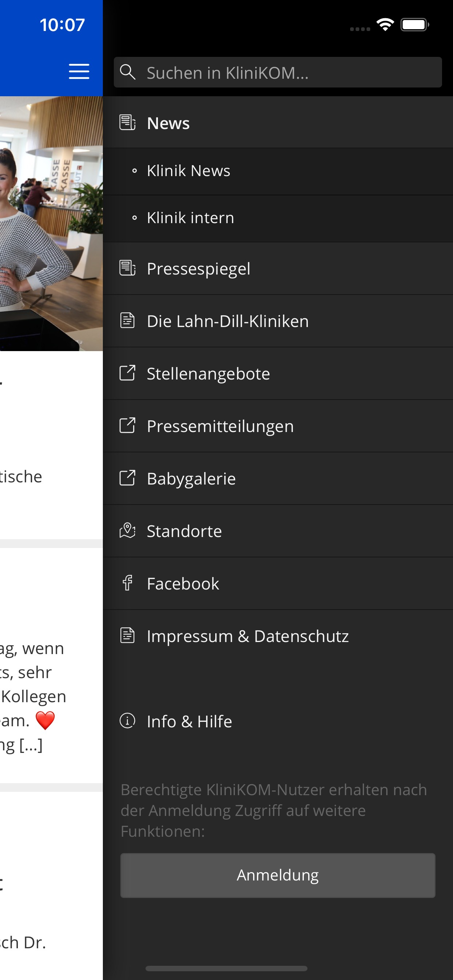Tap the Pressemitteilungen external link icon
This screenshot has width=453, height=980.
pyautogui.click(x=128, y=425)
